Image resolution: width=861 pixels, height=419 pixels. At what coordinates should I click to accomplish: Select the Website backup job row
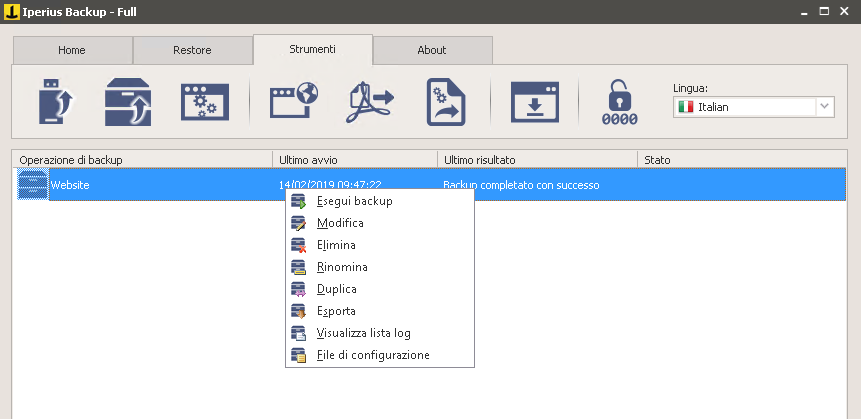point(429,185)
